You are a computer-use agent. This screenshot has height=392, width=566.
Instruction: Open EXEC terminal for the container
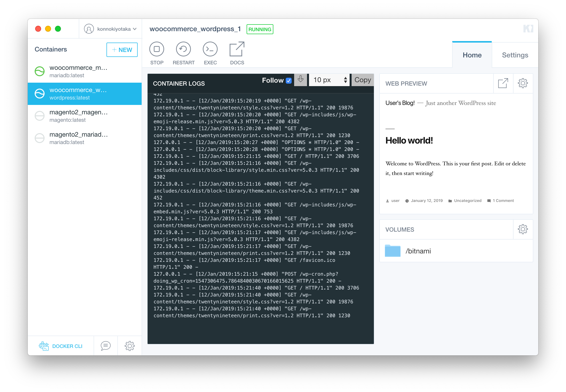coord(210,49)
